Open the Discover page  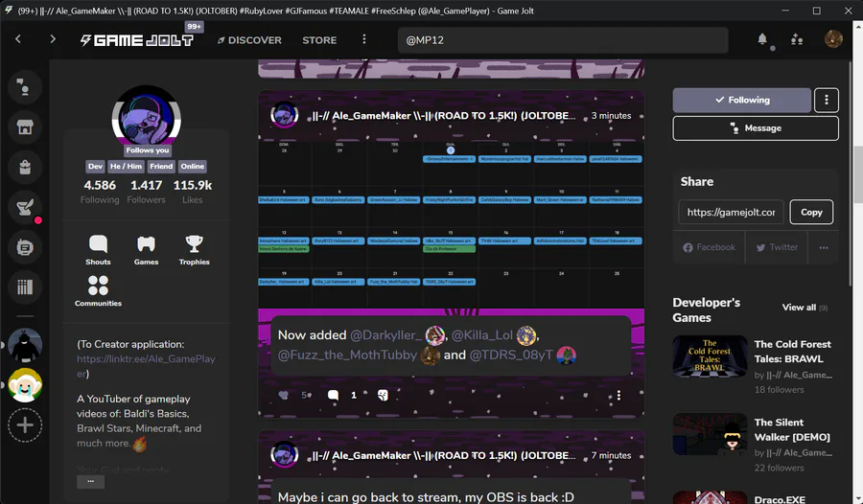(x=249, y=40)
